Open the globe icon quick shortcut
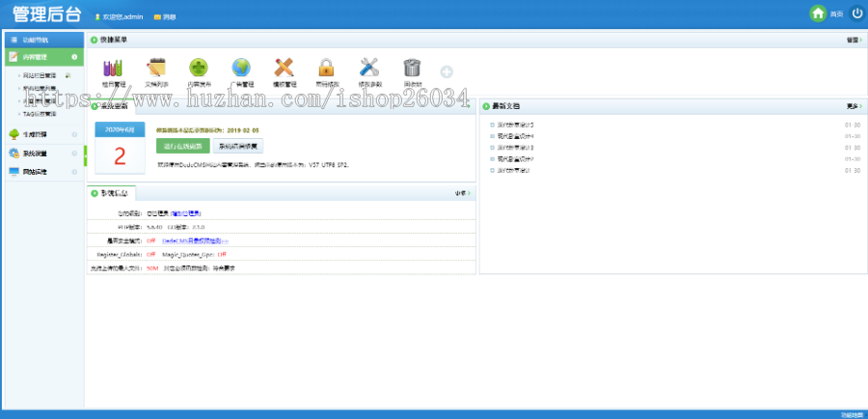 (x=241, y=68)
